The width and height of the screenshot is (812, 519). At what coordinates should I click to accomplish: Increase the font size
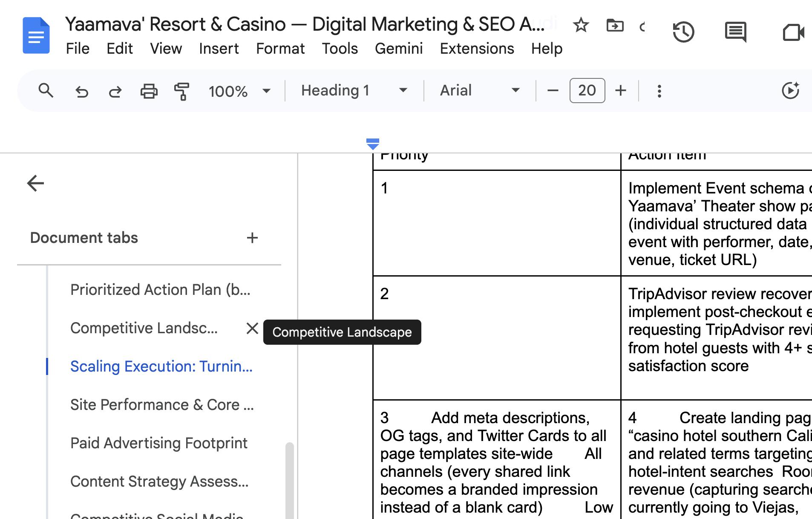[x=621, y=91]
